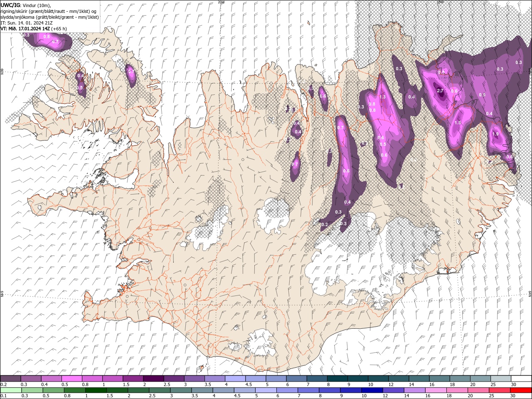This screenshot has height=399, width=532.
Task: Pick the bottom-row swatch above 2.5
Action: tap(160, 390)
